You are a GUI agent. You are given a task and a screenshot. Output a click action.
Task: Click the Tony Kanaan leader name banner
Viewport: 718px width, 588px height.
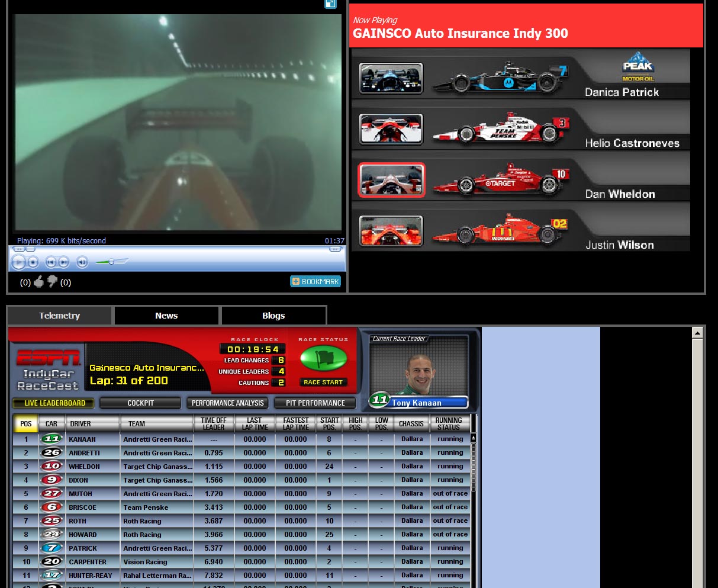(x=417, y=403)
